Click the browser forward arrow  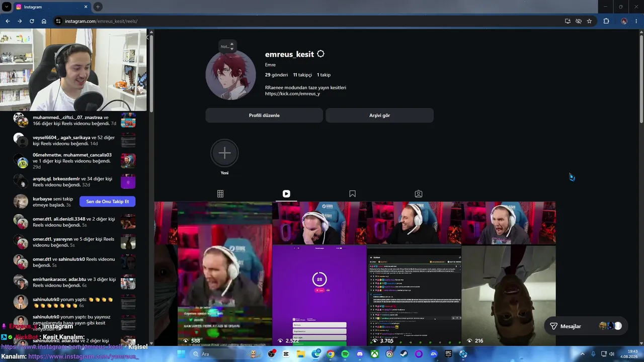point(20,21)
